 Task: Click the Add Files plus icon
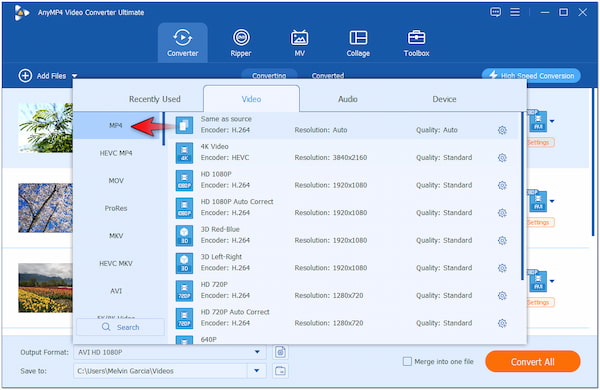[25, 75]
